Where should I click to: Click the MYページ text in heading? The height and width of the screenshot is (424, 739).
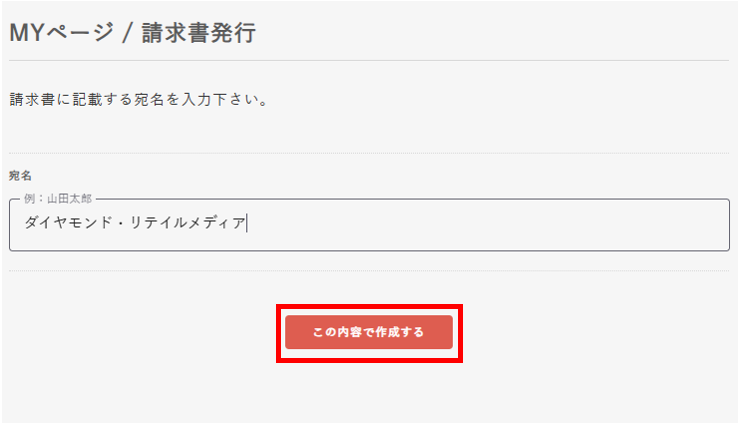tap(58, 33)
